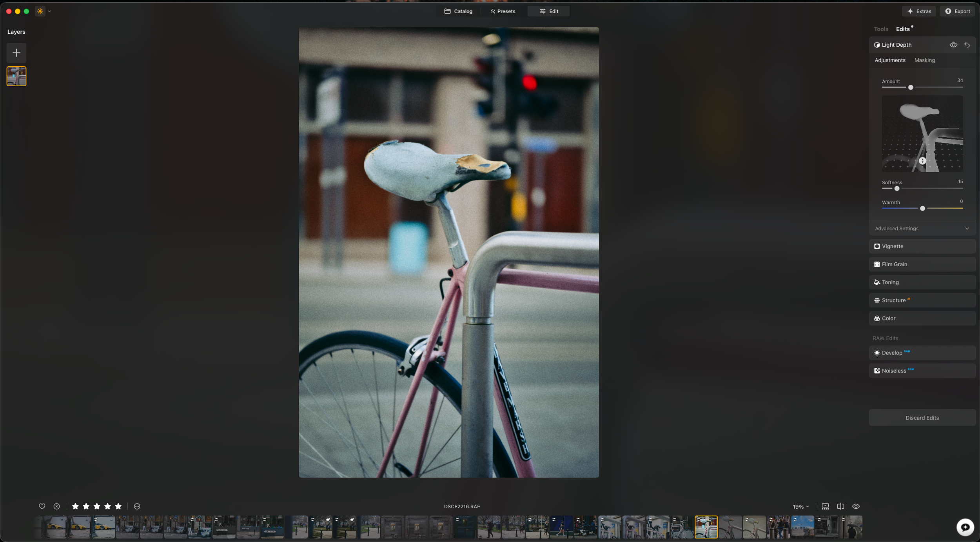Click the Export button
Image resolution: width=980 pixels, height=542 pixels.
coord(957,11)
